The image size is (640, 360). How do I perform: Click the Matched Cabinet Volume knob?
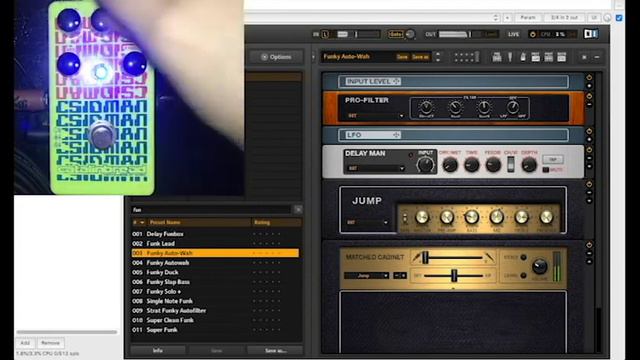[540, 266]
